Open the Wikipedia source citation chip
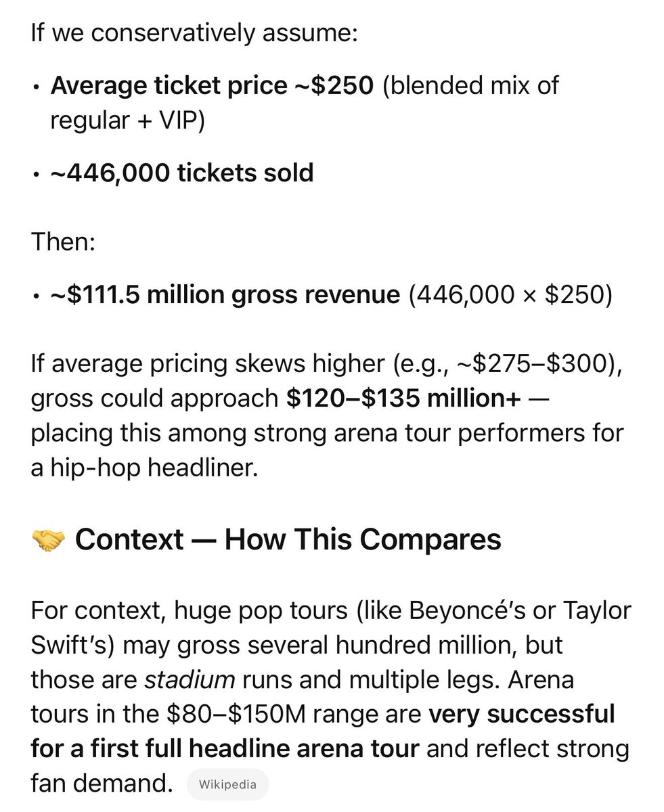This screenshot has width=664, height=812. pyautogui.click(x=227, y=785)
